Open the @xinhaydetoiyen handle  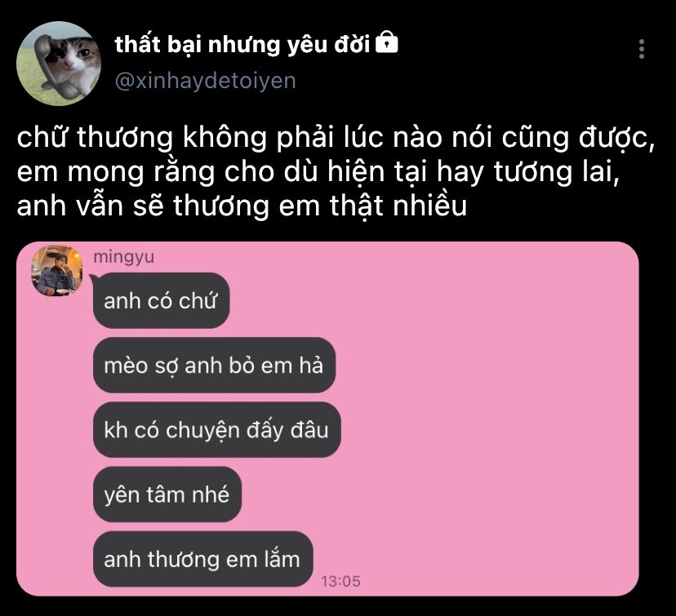point(205,81)
